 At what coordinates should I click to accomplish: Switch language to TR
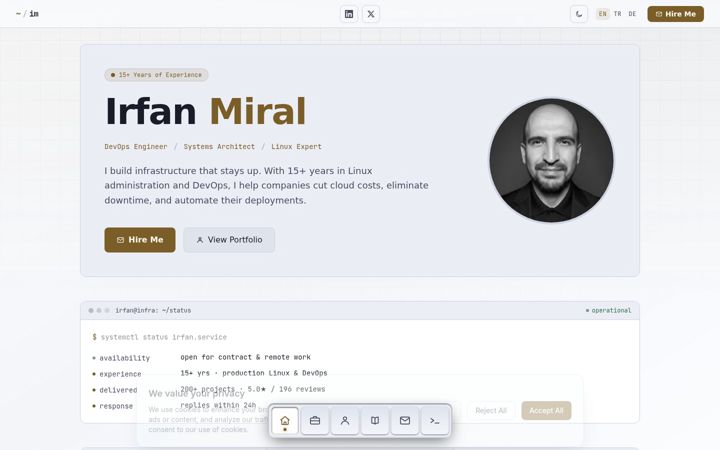tap(618, 14)
